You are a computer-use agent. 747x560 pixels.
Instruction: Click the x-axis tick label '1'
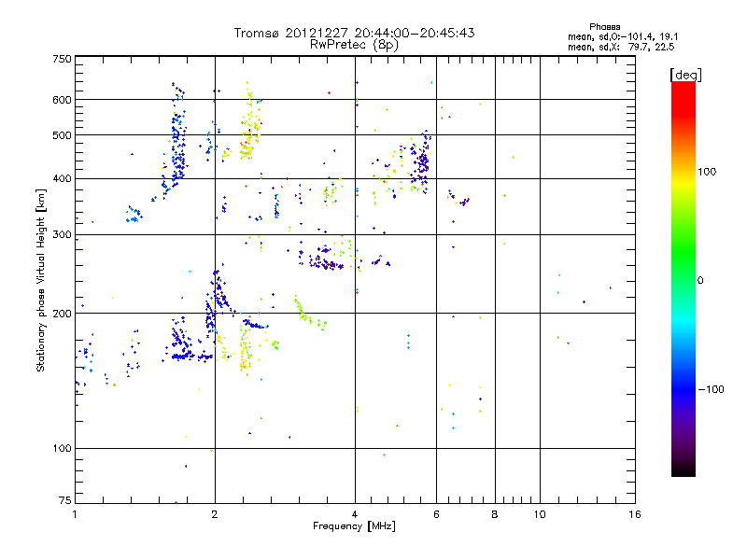75,514
